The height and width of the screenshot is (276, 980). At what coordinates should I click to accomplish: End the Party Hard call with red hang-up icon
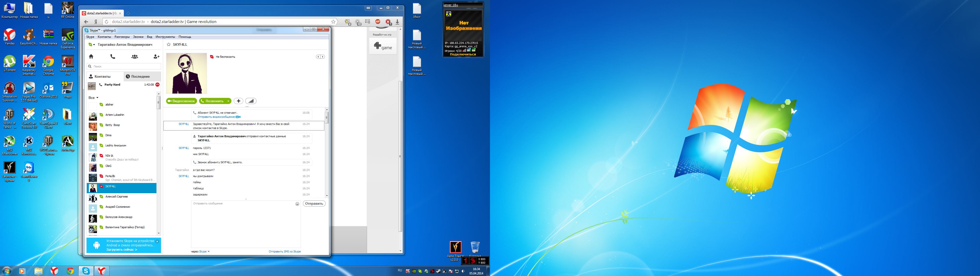[157, 85]
